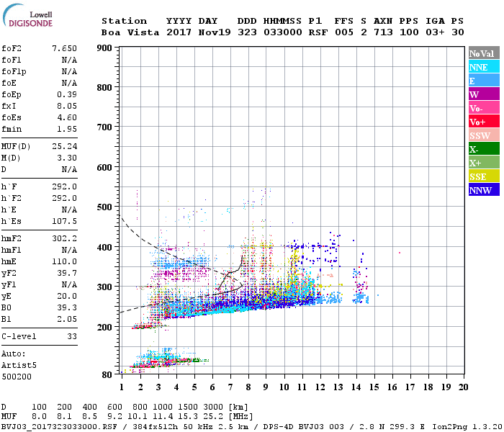Click the 500200 code under Artist5
Image resolution: width=504 pixels, height=432 pixels.
(x=17, y=377)
